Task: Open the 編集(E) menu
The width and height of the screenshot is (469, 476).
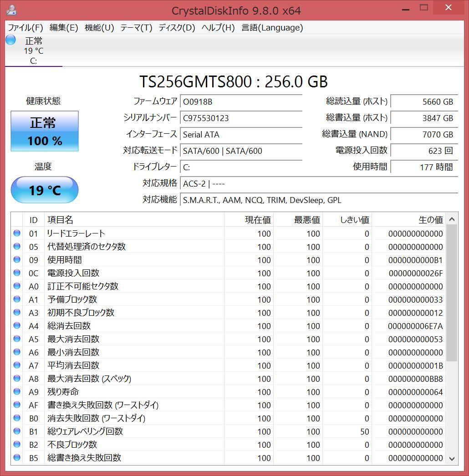Action: (x=64, y=28)
